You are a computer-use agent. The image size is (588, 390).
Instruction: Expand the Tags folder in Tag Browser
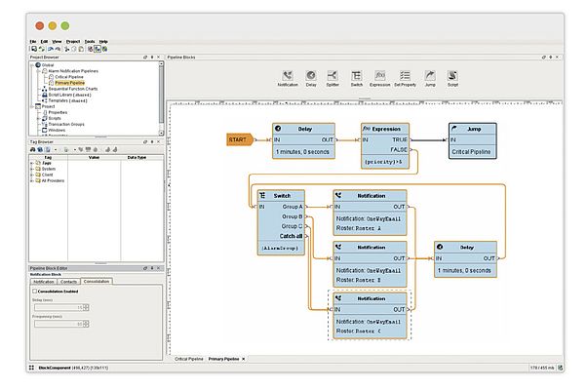tap(32, 163)
